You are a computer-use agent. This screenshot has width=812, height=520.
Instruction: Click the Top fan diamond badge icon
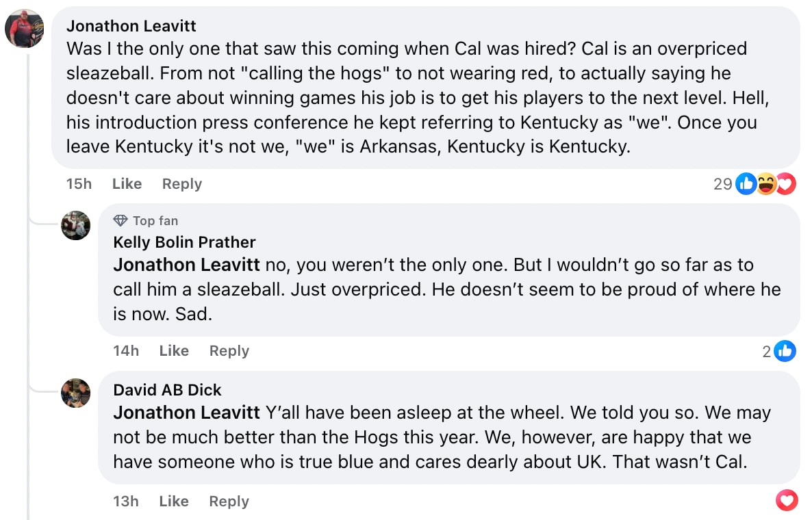[x=120, y=220]
